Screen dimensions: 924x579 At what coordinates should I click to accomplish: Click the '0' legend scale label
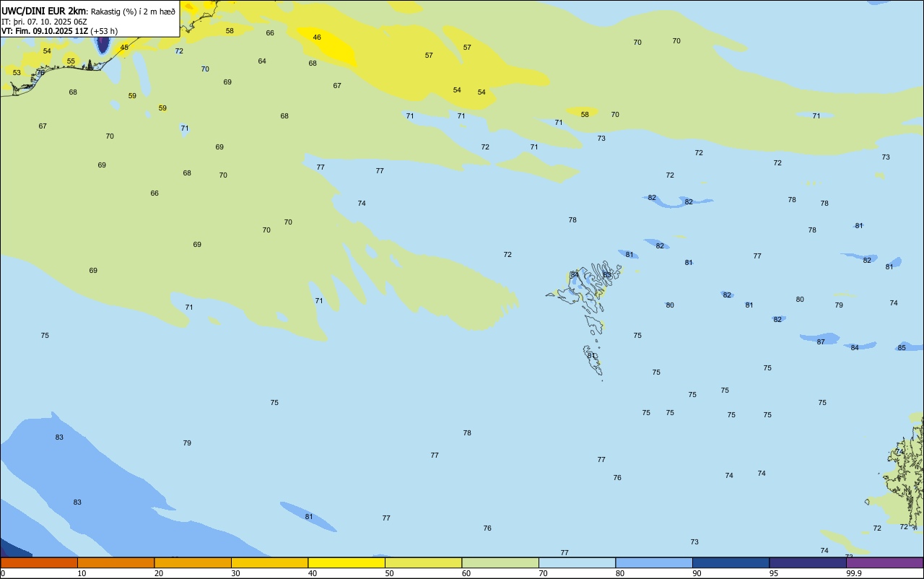point(3,573)
